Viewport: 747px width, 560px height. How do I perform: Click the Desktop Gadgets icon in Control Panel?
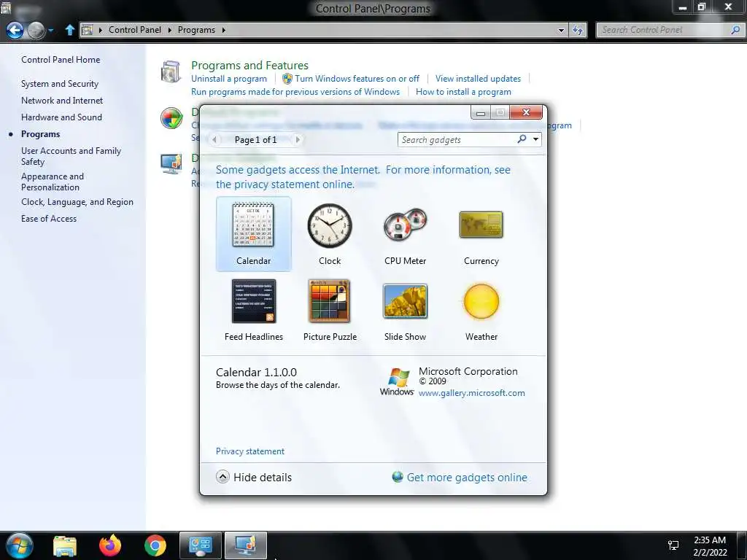(171, 164)
